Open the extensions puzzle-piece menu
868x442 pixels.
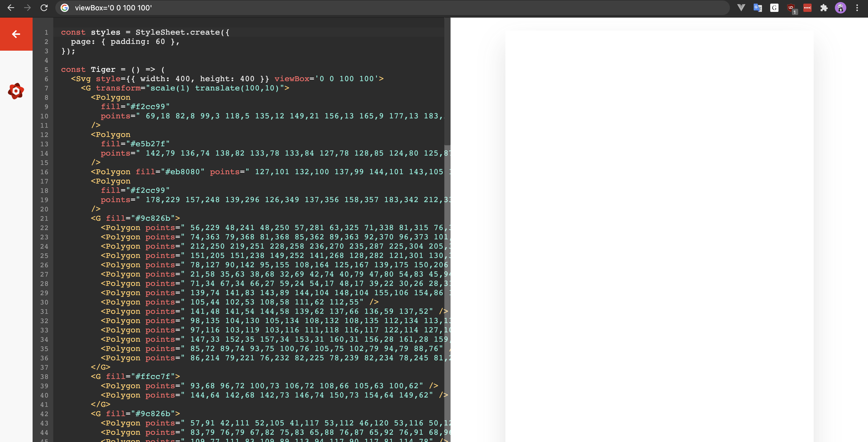point(824,7)
